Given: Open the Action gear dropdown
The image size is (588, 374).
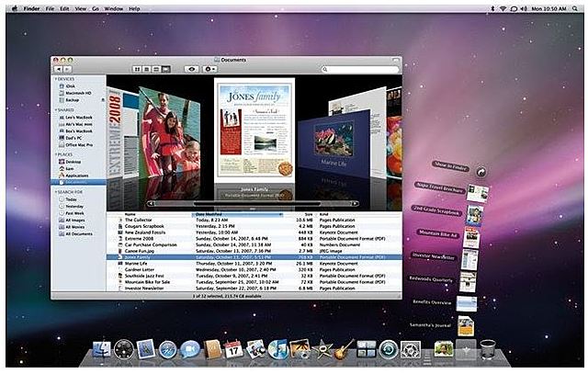Looking at the screenshot, I should pos(209,70).
